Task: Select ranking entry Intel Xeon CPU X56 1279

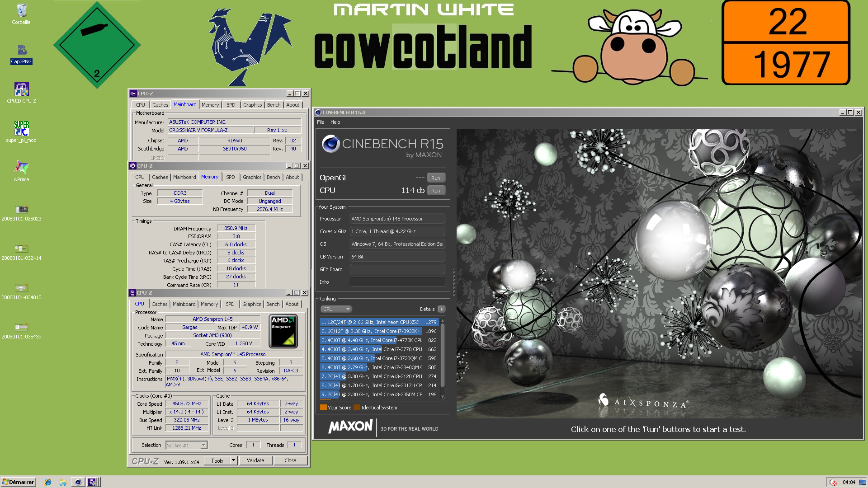Action: pyautogui.click(x=379, y=322)
